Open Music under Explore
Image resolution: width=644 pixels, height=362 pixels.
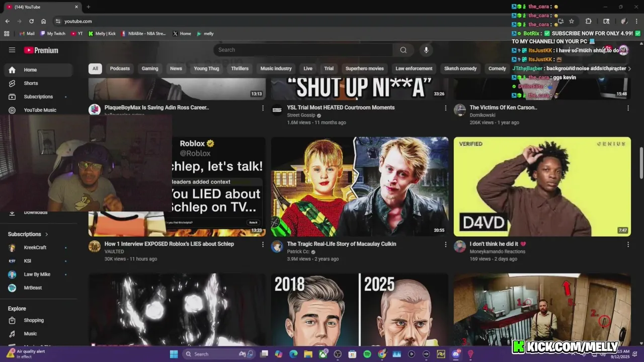39,333
